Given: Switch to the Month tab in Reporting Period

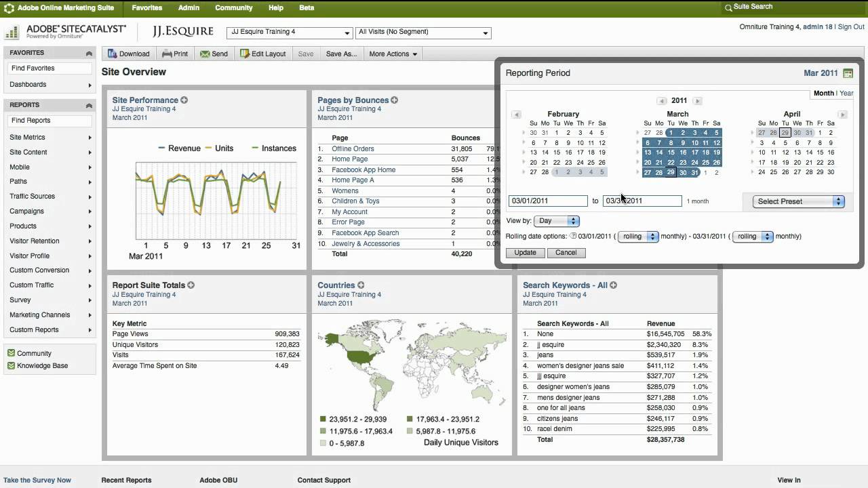Looking at the screenshot, I should click(823, 94).
